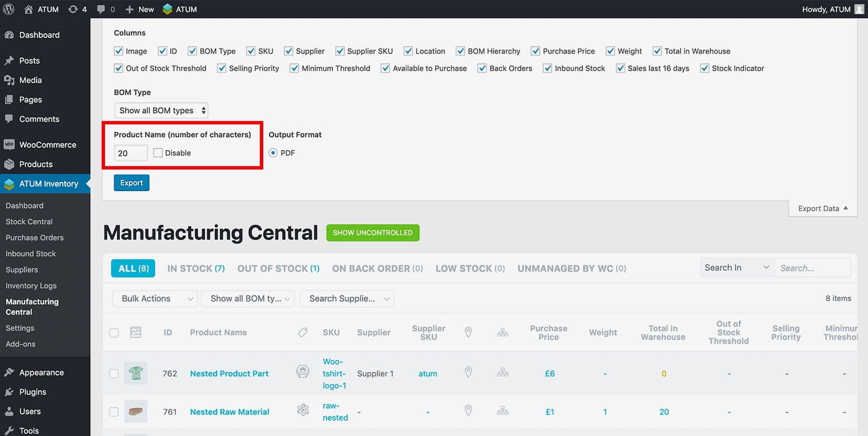This screenshot has height=436, width=868.
Task: Click the product type tag column icon
Action: click(303, 332)
